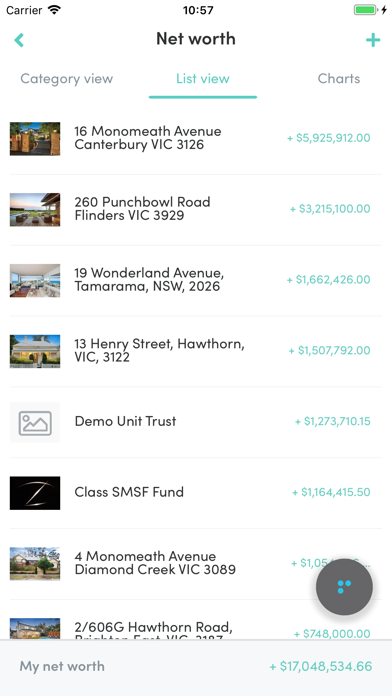Select the List view tab
The width and height of the screenshot is (392, 696).
tap(203, 79)
